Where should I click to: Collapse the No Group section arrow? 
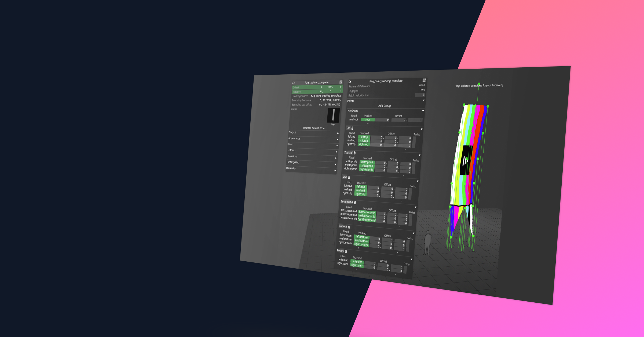click(x=423, y=111)
